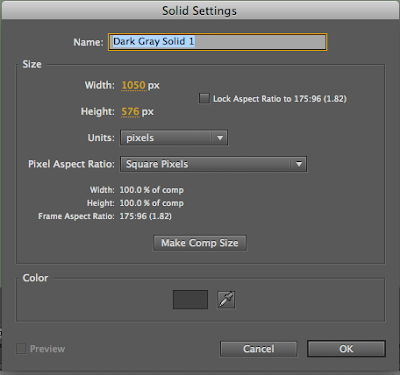Open the dark gray color swatch picker
Viewport: 400px width, 375px height.
[190, 299]
